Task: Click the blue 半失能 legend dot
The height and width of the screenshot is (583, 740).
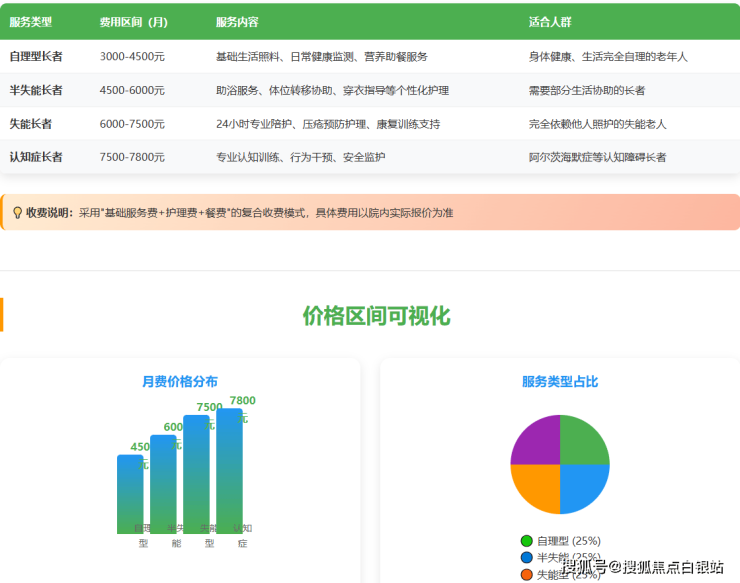Action: [x=527, y=557]
